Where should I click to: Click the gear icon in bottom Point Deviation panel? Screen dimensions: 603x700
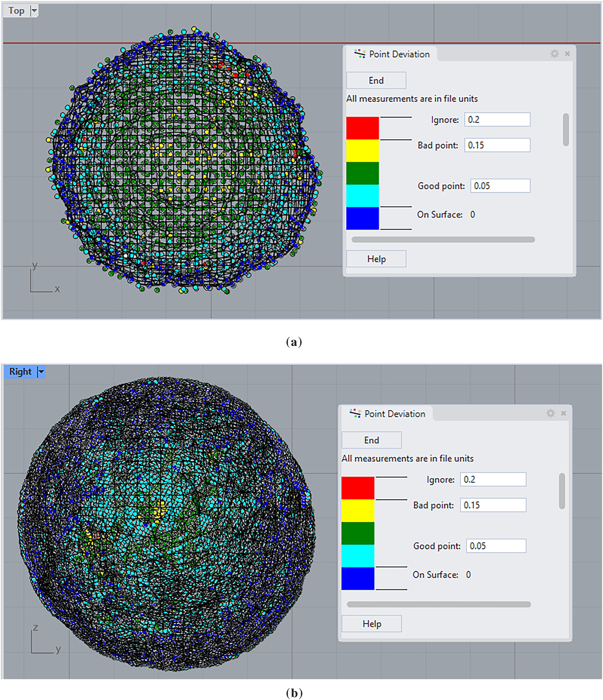pos(550,413)
